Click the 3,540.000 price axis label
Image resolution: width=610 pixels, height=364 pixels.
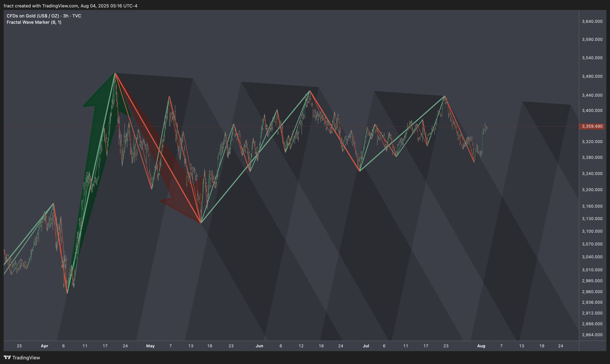coord(592,58)
